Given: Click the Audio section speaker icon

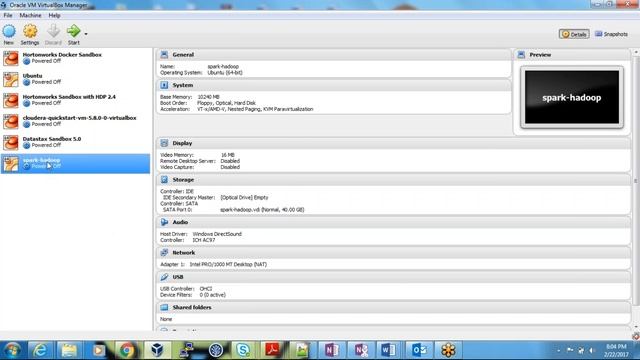Looking at the screenshot, I should pos(164,222).
